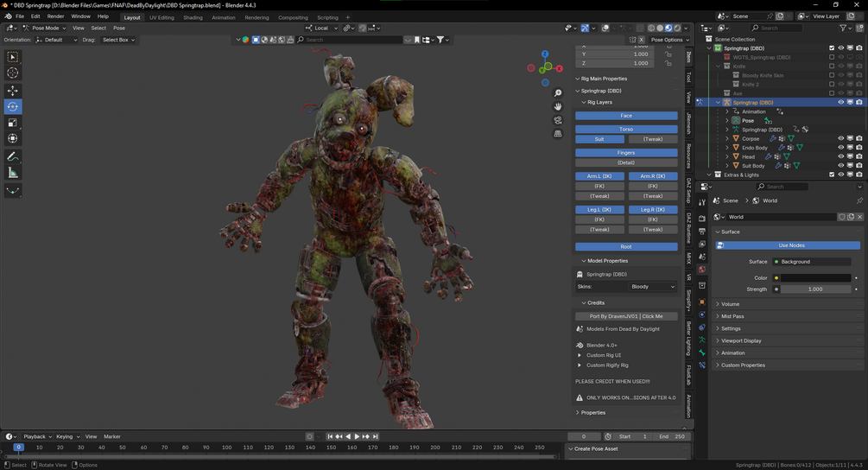
Task: Open the Skins dropdown set to Bloody
Action: (x=652, y=287)
